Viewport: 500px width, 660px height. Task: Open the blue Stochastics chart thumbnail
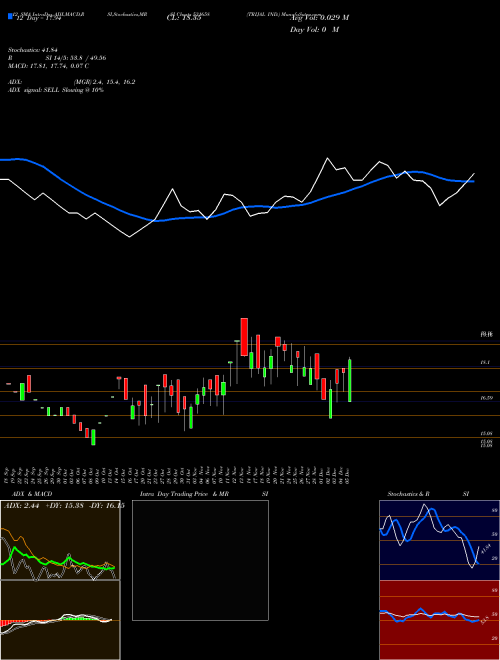[x=439, y=540]
